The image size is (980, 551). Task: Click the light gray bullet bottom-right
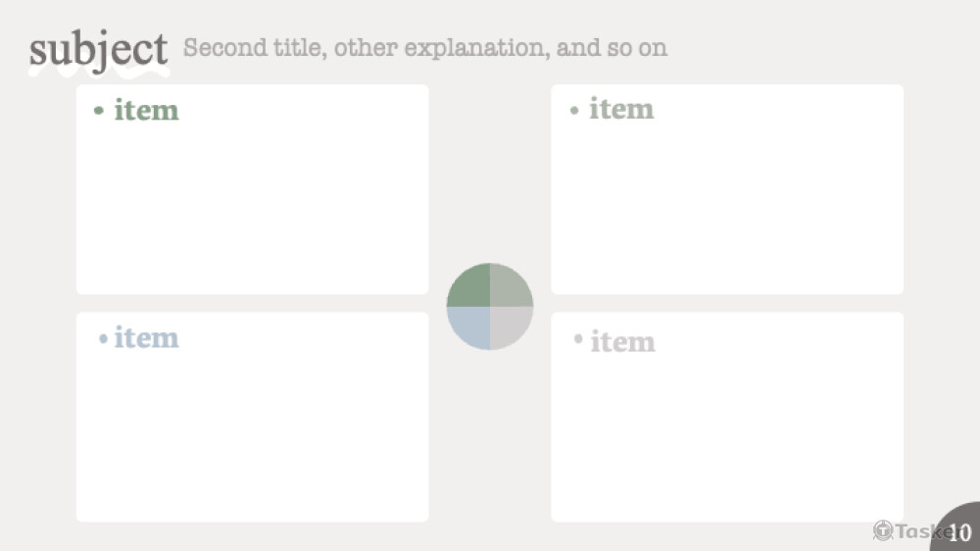pyautogui.click(x=578, y=339)
